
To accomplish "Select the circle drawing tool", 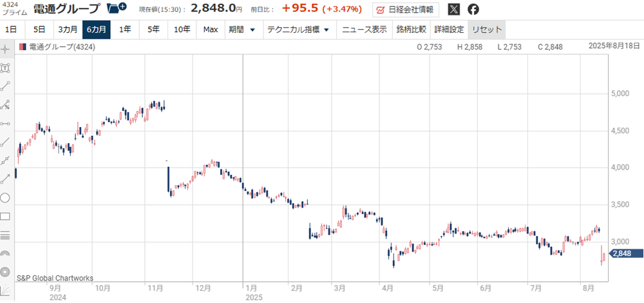I will [5, 198].
